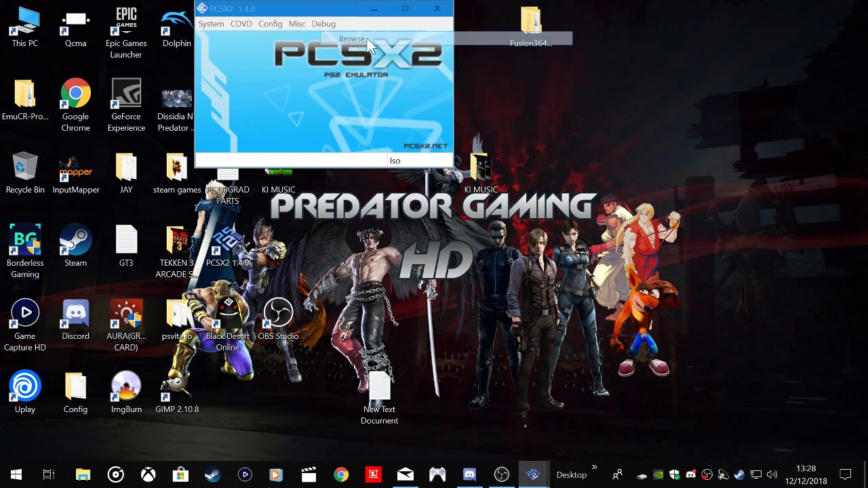This screenshot has width=868, height=488.
Task: Open the CDVD menu in PCSX2
Action: click(x=241, y=24)
